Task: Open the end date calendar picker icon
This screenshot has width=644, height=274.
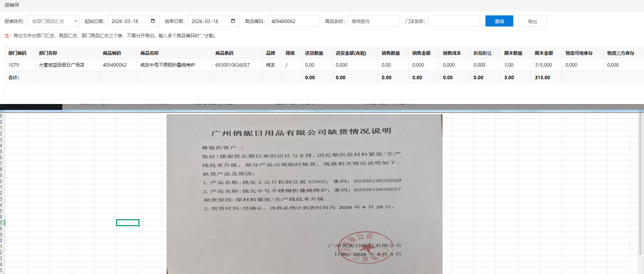Action: click(x=233, y=21)
